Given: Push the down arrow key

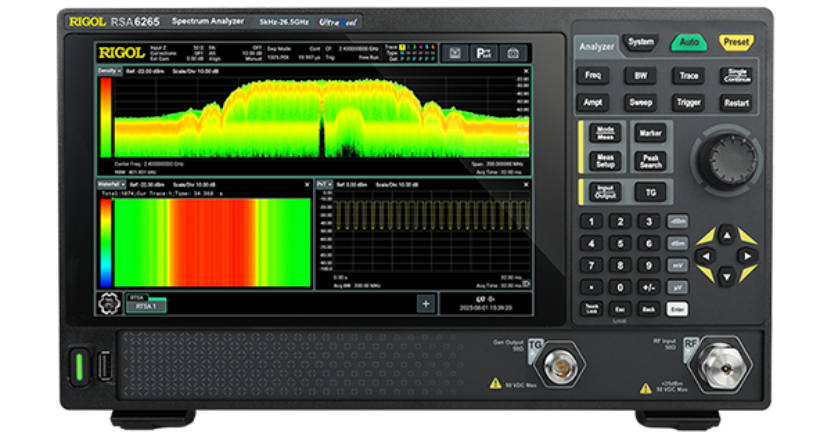Looking at the screenshot, I should [x=727, y=277].
